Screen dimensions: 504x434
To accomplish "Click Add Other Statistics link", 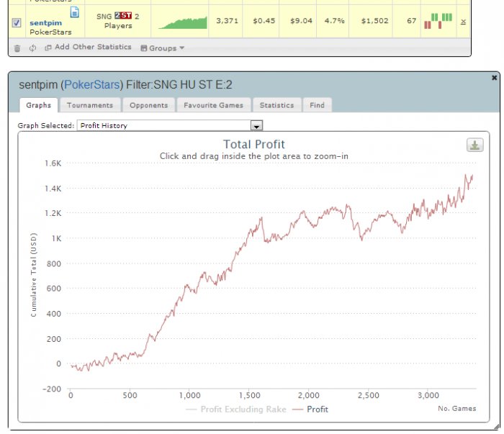I will 93,47.
